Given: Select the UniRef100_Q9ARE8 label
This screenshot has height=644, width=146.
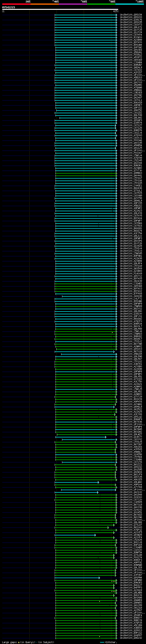Looking at the screenshot, I should pyautogui.click(x=131, y=600).
